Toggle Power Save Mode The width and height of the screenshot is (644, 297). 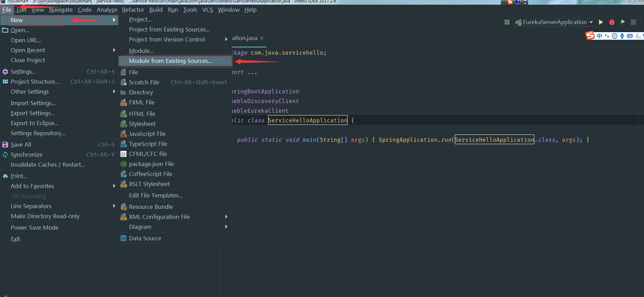[59, 228]
